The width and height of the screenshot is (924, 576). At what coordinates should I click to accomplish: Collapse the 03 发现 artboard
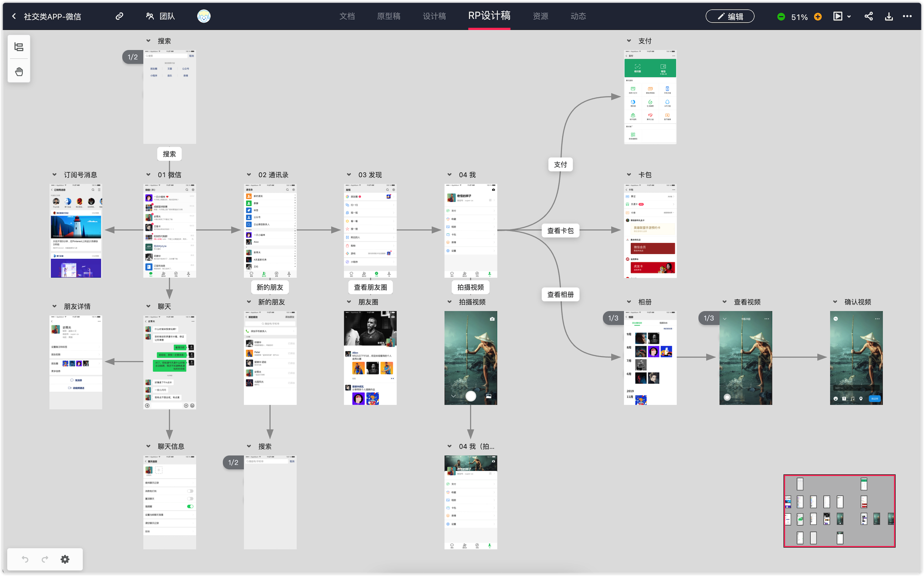(349, 174)
